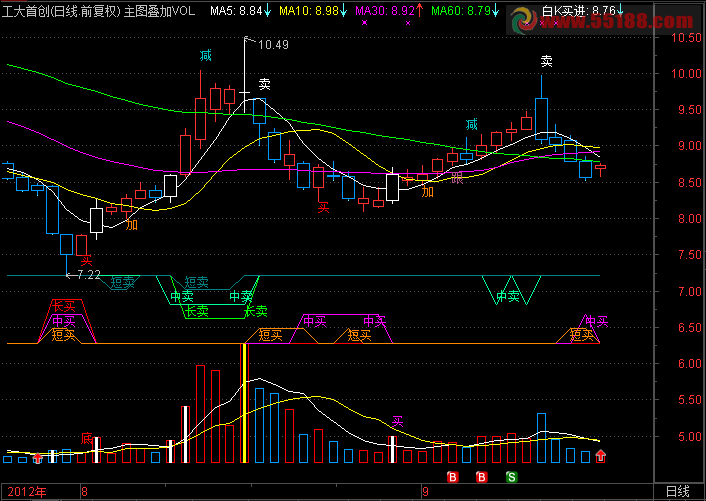Viewport: 706px width, 501px height.
Task: Click the 中卖 label in the September W pattern
Action: point(508,296)
